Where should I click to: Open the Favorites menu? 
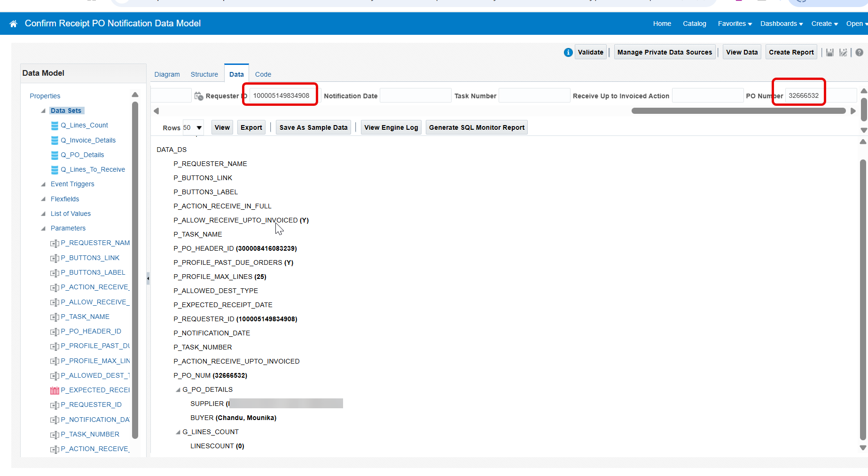pyautogui.click(x=735, y=24)
